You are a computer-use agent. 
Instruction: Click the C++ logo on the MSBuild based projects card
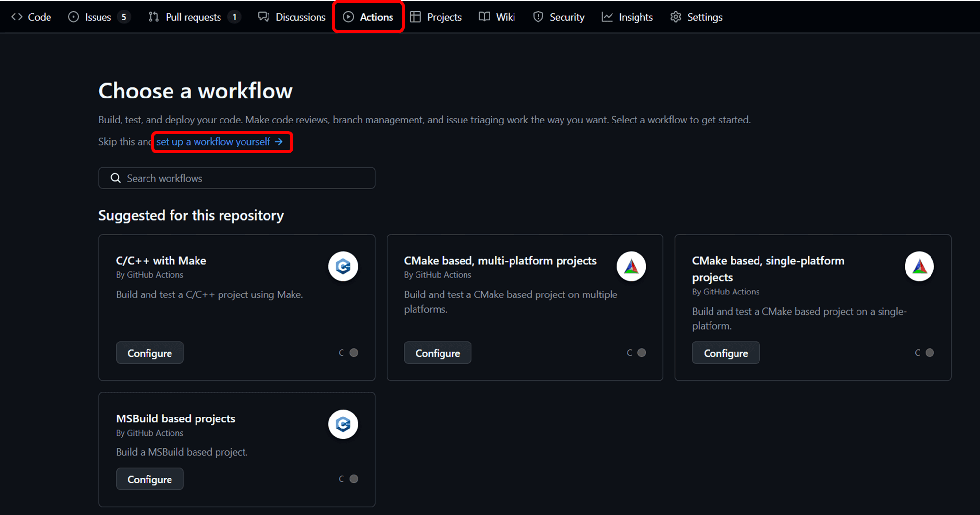click(x=343, y=424)
